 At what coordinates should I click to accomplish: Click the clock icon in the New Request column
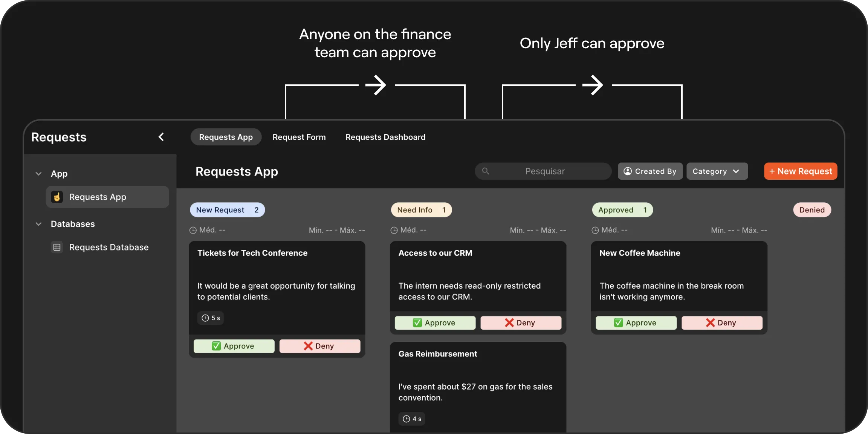click(x=193, y=230)
